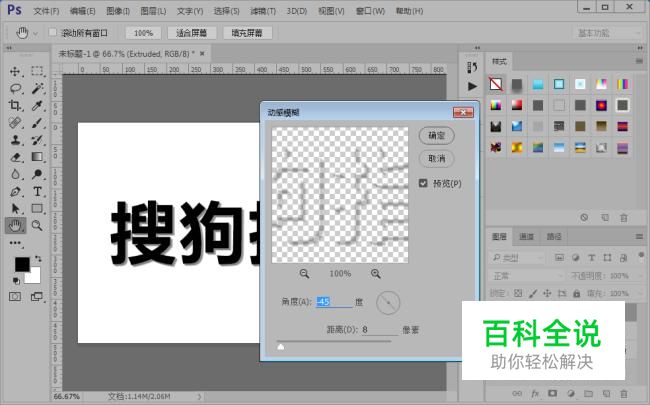Select the Rectangle shape tool
Image resolution: width=650 pixels, height=405 pixels.
point(37,209)
